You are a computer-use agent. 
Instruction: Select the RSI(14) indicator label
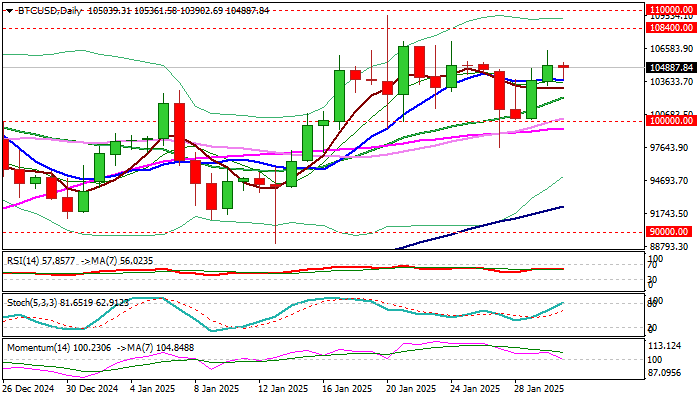23,261
